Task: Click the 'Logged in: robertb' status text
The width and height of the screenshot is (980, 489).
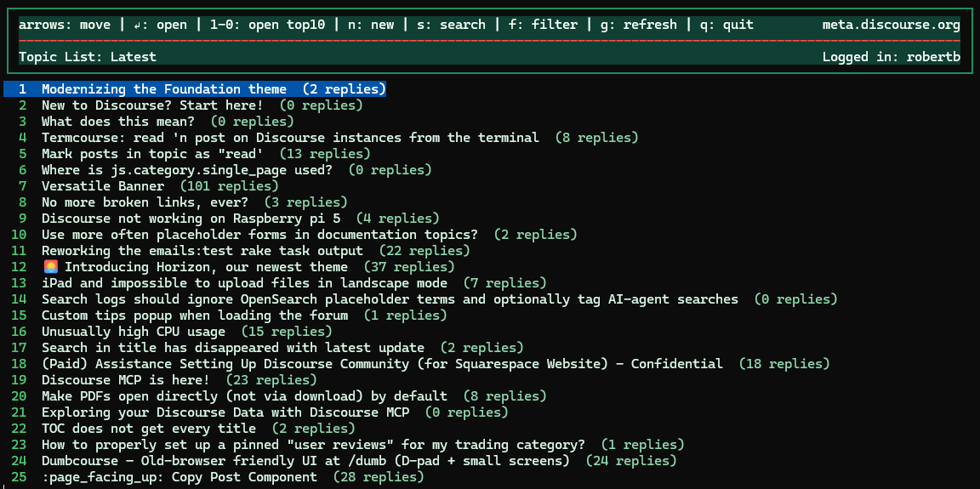Action: click(892, 57)
